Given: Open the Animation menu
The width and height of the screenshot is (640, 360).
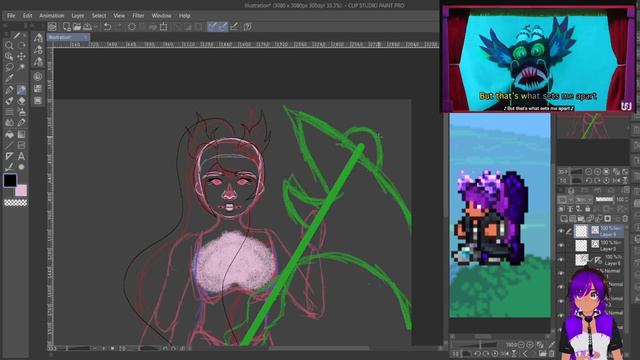Looking at the screenshot, I should (x=51, y=16).
